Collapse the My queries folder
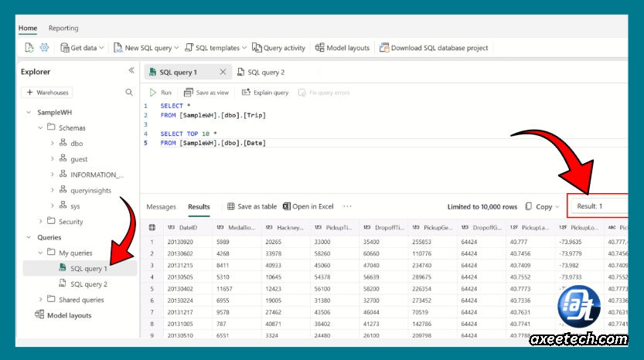Viewport: 644px width, 360px height. (x=40, y=253)
